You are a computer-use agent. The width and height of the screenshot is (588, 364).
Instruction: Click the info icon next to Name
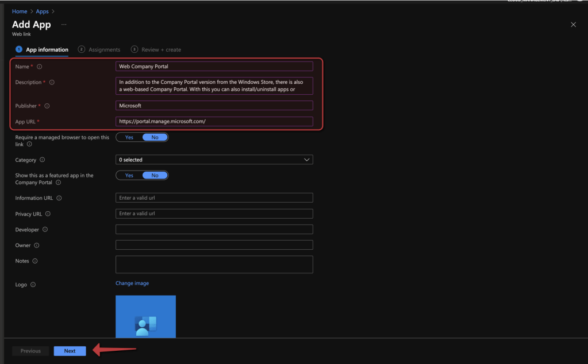[x=40, y=67]
